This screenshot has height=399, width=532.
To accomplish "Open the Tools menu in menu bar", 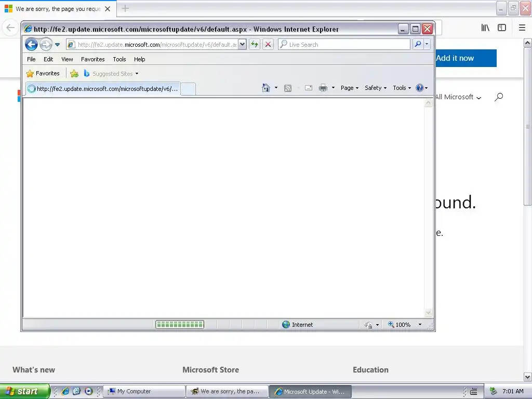I will (x=119, y=59).
